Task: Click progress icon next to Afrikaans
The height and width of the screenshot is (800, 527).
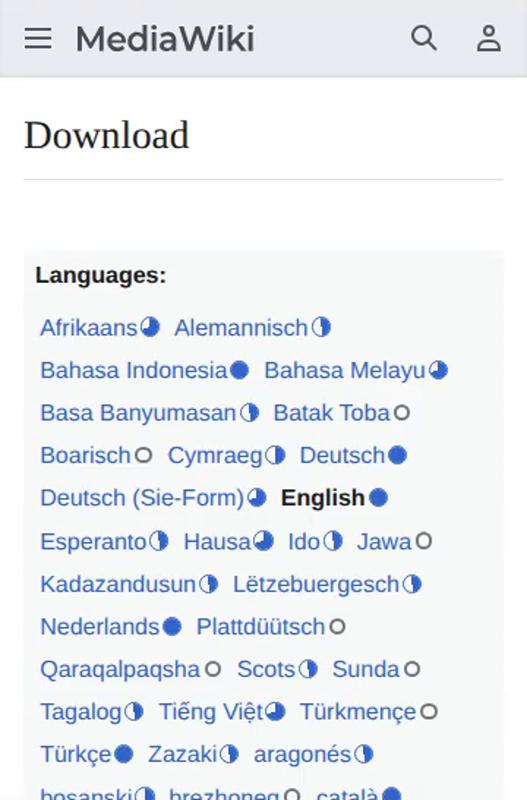Action: click(150, 327)
